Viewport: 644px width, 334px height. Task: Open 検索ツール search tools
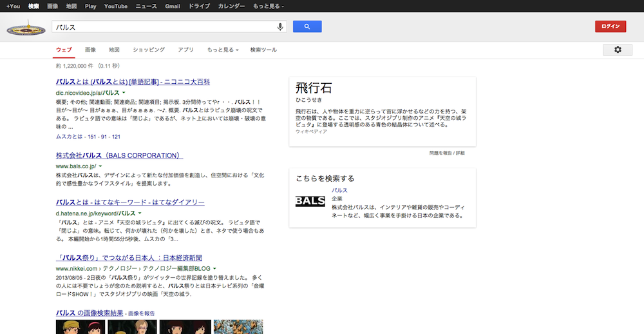263,50
